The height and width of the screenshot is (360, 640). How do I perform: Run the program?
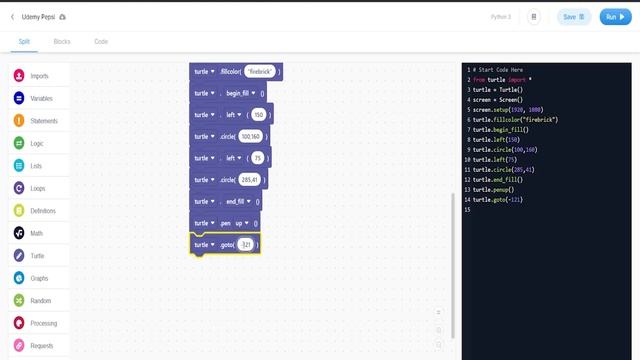pyautogui.click(x=616, y=17)
